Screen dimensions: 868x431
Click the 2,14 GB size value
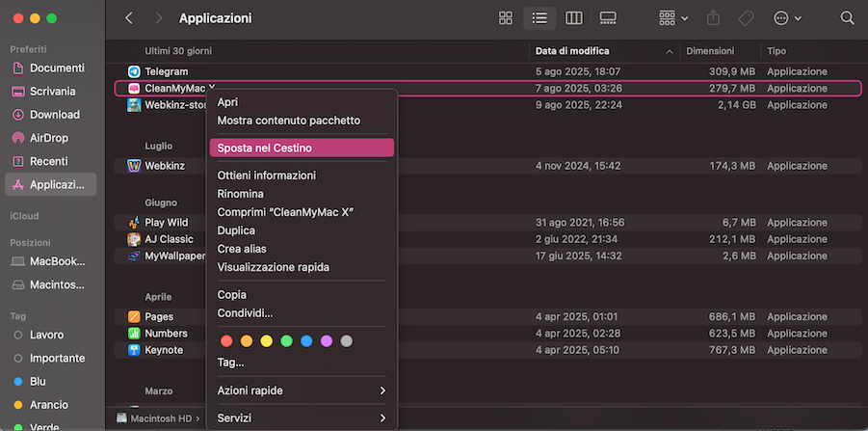(x=736, y=105)
